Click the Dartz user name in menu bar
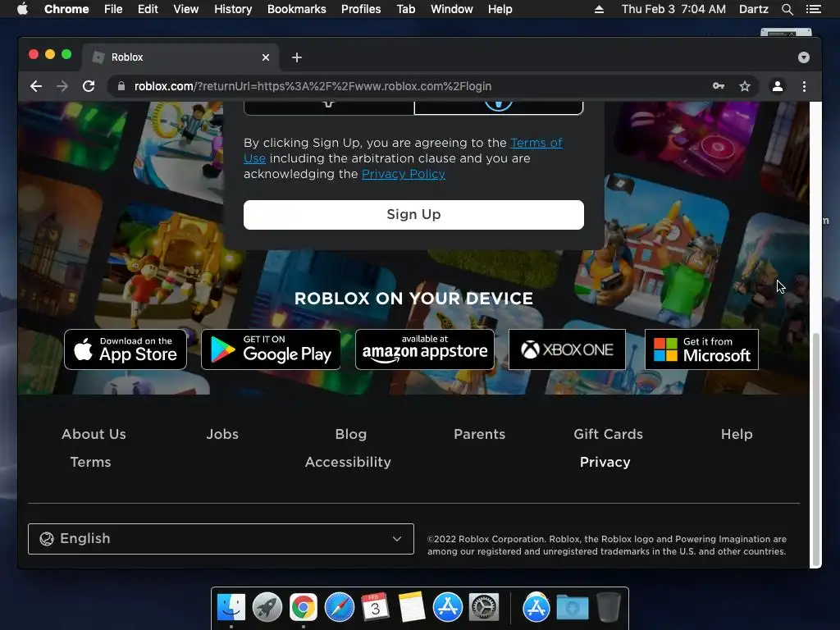 click(753, 9)
